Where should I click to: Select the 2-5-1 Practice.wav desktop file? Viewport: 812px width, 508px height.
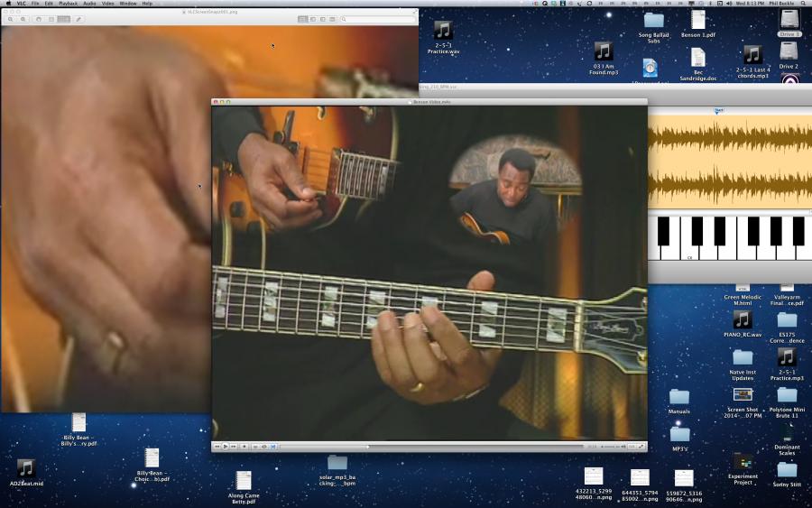(443, 37)
